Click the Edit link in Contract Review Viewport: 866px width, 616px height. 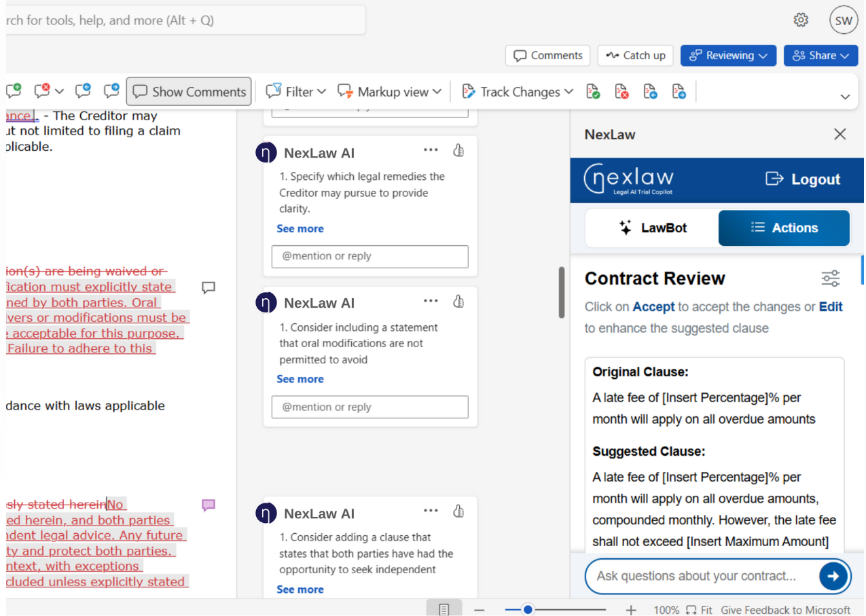pyautogui.click(x=831, y=307)
